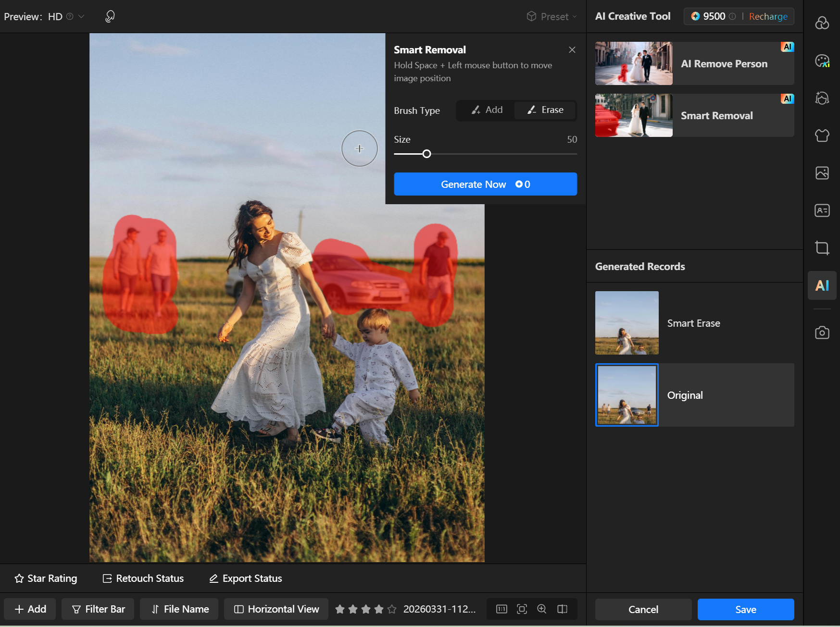Select the AI Remove Person tool
Viewport: 840px width, 627px height.
pos(694,63)
